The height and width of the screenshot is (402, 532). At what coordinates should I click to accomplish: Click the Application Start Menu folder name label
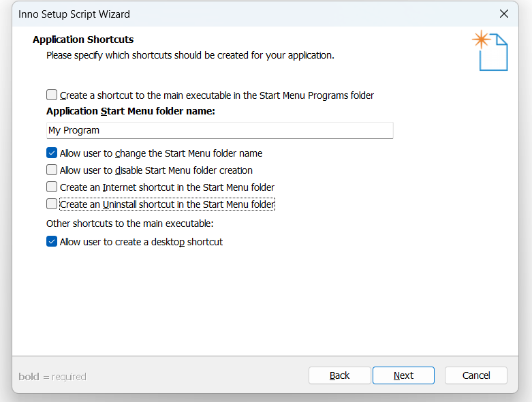131,111
